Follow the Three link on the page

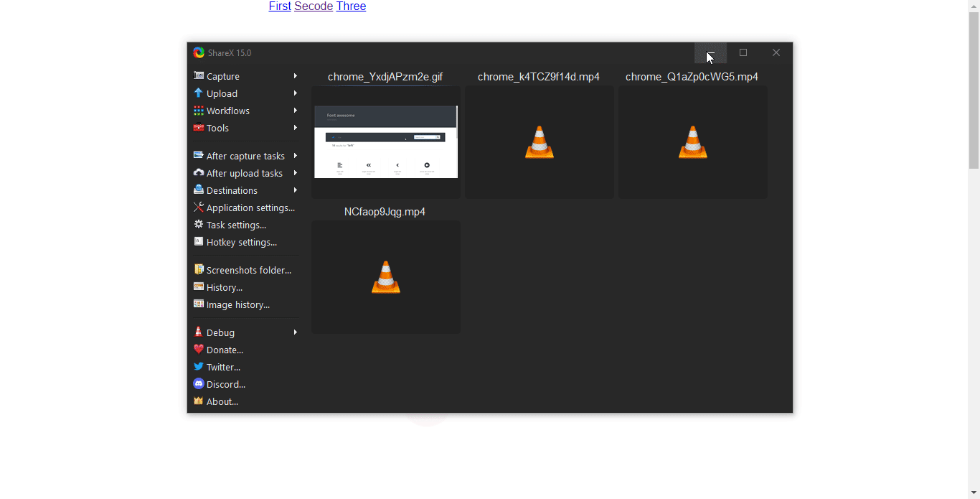351,6
